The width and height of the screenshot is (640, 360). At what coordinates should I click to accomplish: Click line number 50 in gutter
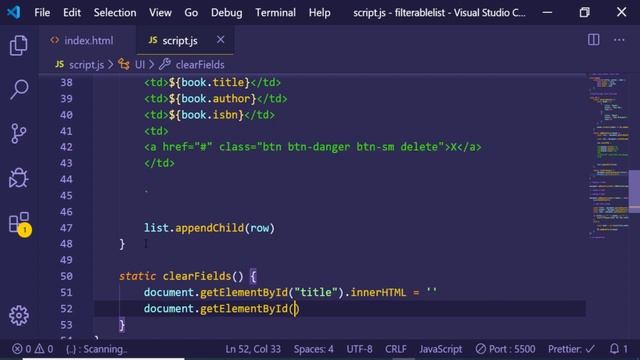pyautogui.click(x=66, y=276)
